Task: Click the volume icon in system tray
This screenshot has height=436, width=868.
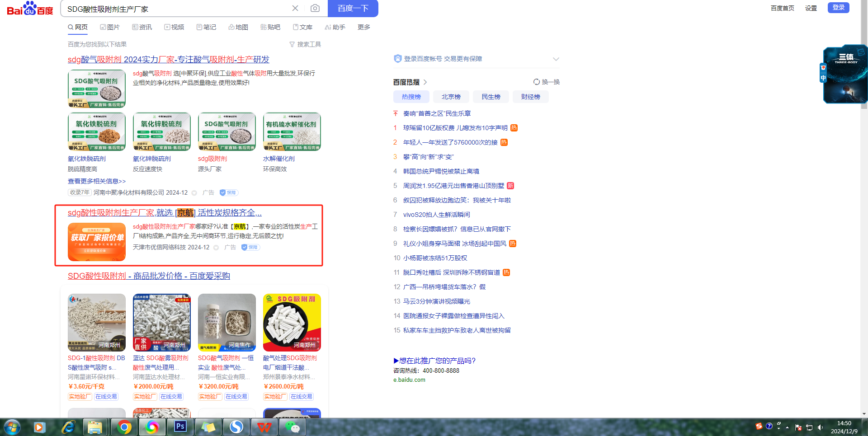Action: click(820, 427)
